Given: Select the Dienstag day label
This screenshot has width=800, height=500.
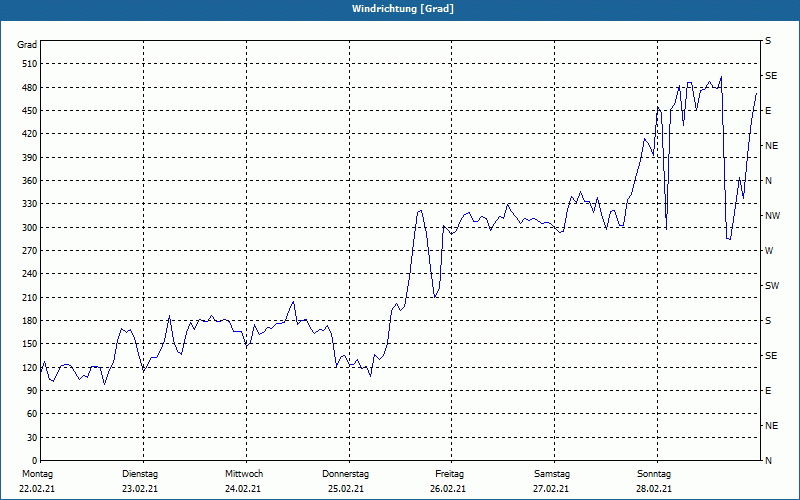Looking at the screenshot, I should click(140, 474).
